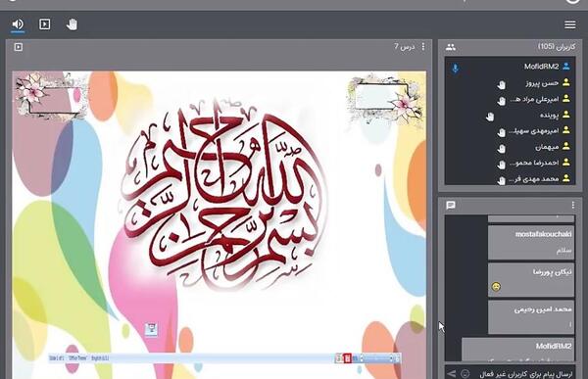Click raised hand icon of میهمان

(x=502, y=149)
